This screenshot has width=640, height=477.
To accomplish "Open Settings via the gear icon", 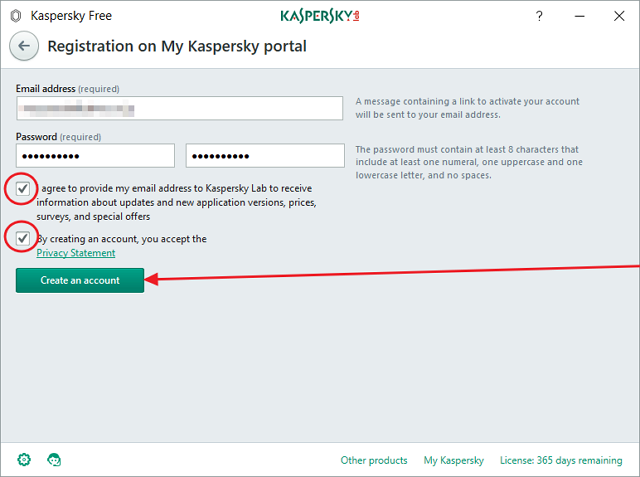I will [x=24, y=460].
